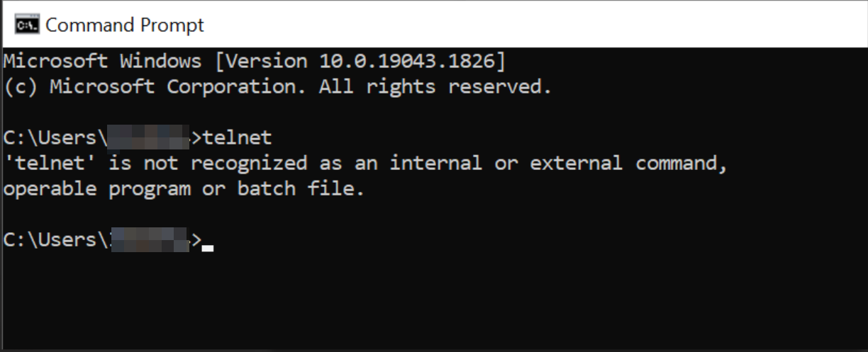This screenshot has width=868, height=352.
Task: Click the "Command Prompt" window title text
Action: (x=125, y=25)
